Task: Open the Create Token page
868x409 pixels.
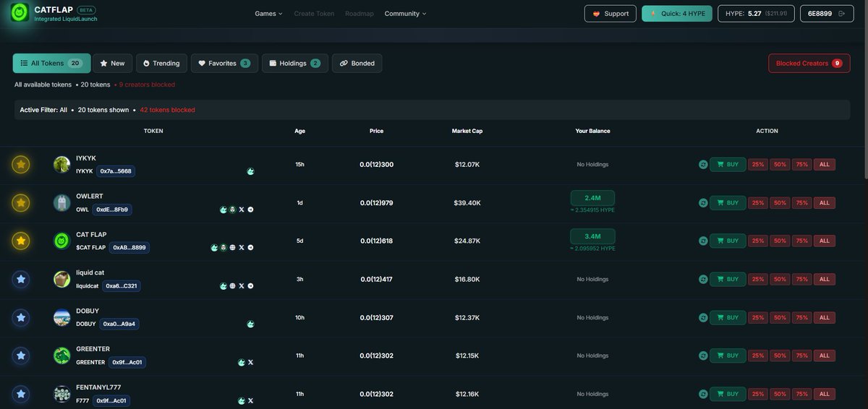Action: (314, 14)
